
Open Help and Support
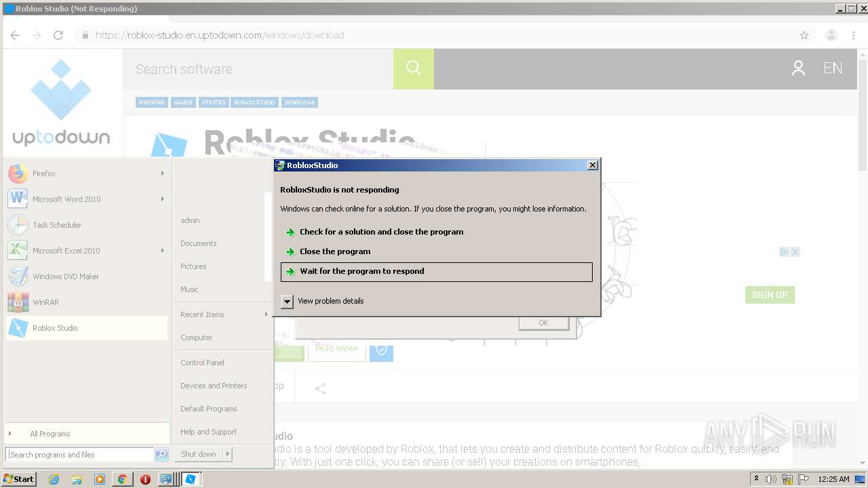pos(209,432)
